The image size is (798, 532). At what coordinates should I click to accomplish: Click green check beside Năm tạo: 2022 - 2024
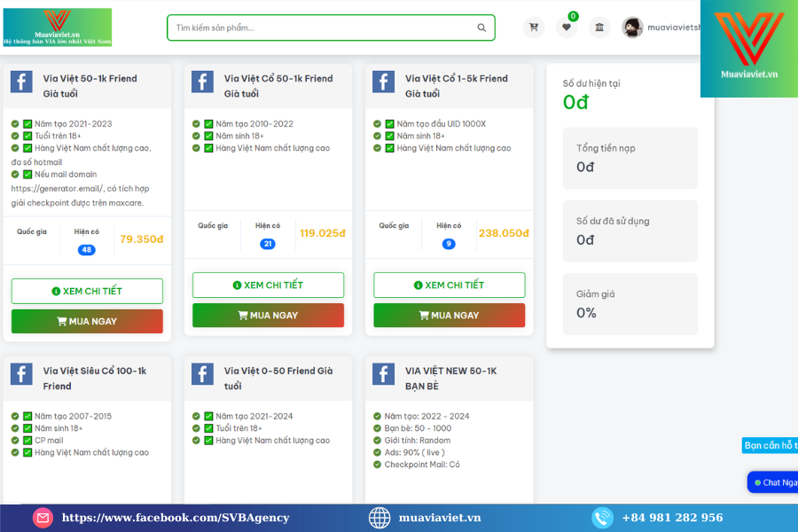tap(377, 416)
